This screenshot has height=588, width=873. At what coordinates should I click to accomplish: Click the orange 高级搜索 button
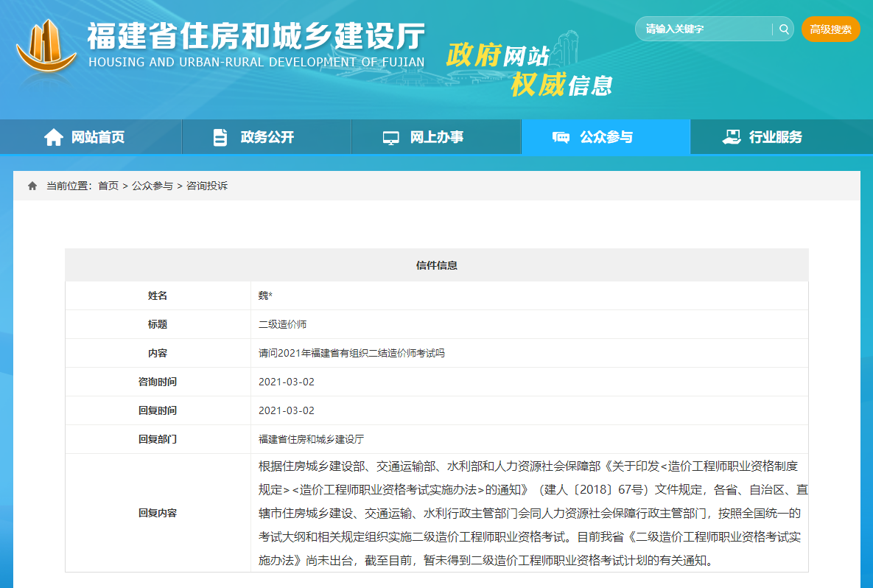[830, 29]
